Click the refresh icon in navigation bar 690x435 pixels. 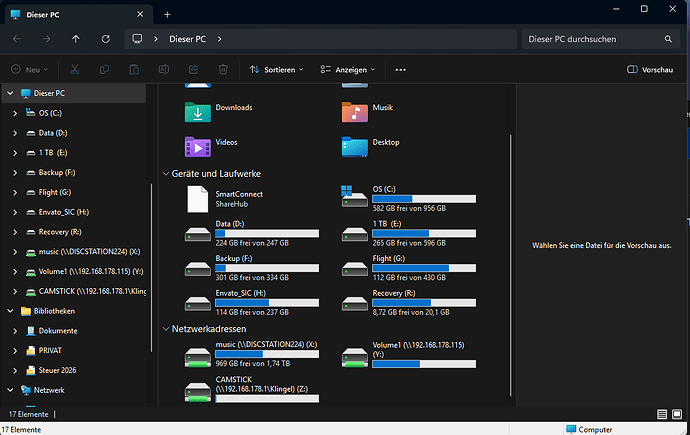[x=105, y=39]
